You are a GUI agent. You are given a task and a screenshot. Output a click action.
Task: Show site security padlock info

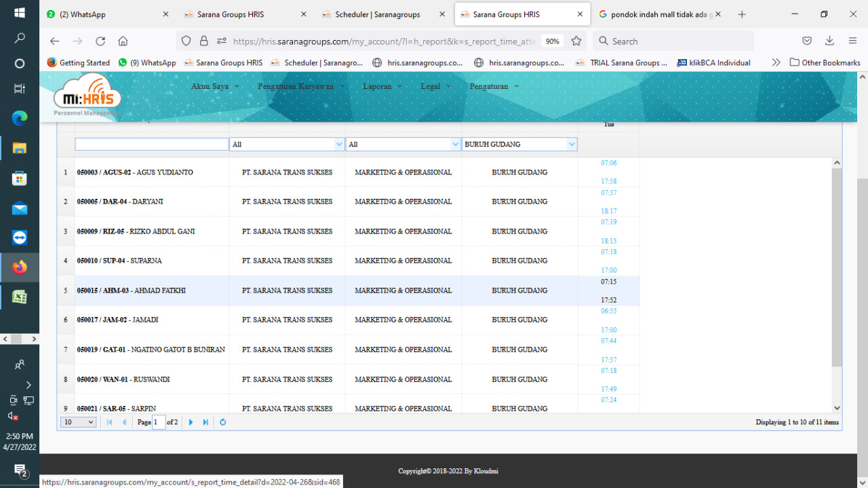(203, 41)
